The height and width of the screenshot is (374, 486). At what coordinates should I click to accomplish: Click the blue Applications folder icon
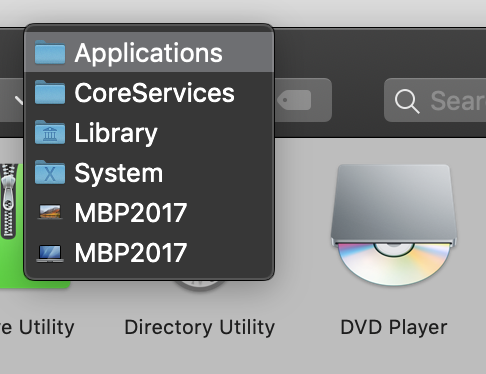point(50,52)
